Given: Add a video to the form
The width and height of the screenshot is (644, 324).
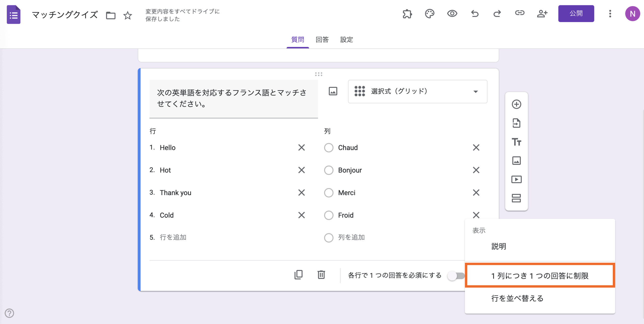Looking at the screenshot, I should 516,179.
